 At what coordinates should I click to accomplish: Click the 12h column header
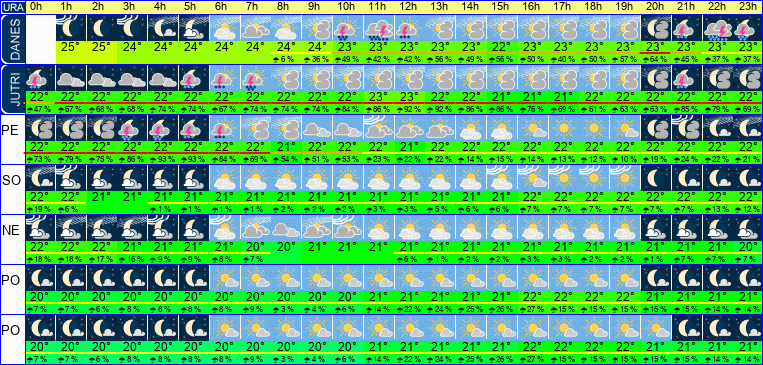coord(408,7)
